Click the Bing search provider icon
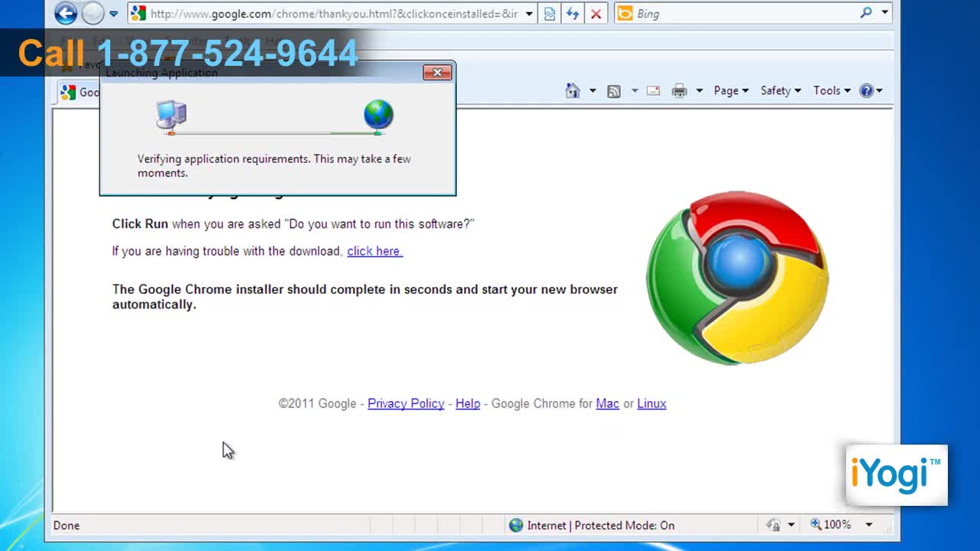The width and height of the screenshot is (980, 551). click(625, 13)
